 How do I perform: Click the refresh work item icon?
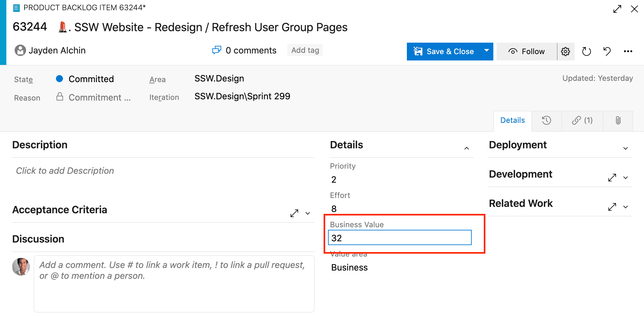(586, 52)
